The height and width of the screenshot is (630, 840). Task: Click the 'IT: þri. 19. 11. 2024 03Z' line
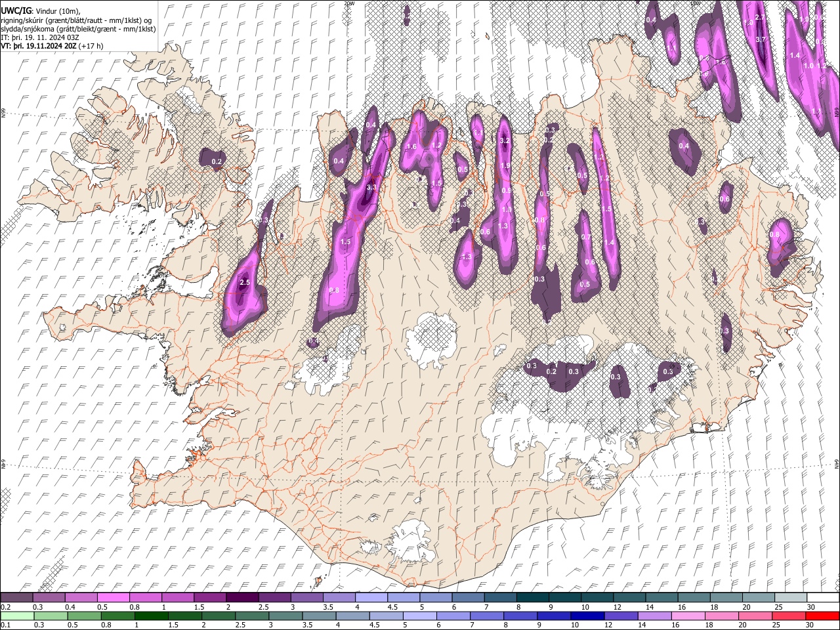[40, 37]
